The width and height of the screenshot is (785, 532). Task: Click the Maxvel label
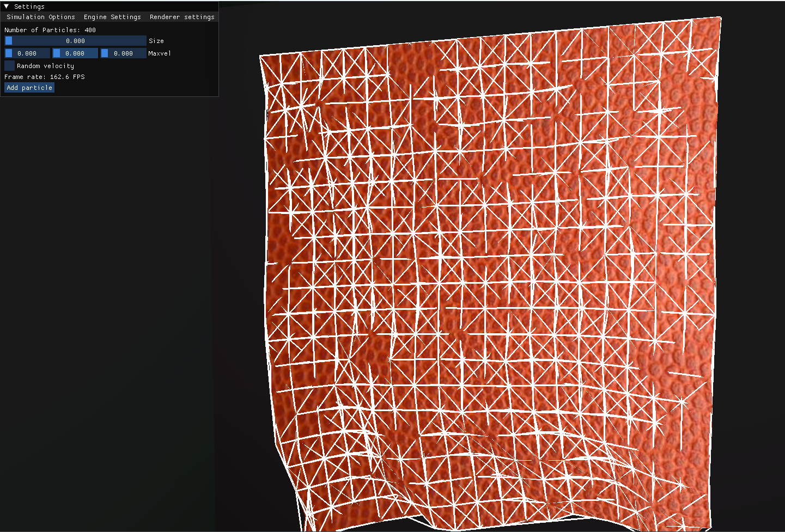(160, 53)
